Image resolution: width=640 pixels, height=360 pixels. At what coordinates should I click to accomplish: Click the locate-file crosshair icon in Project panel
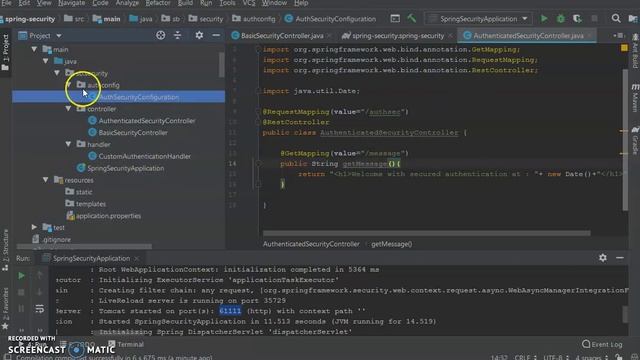pyautogui.click(x=160, y=36)
